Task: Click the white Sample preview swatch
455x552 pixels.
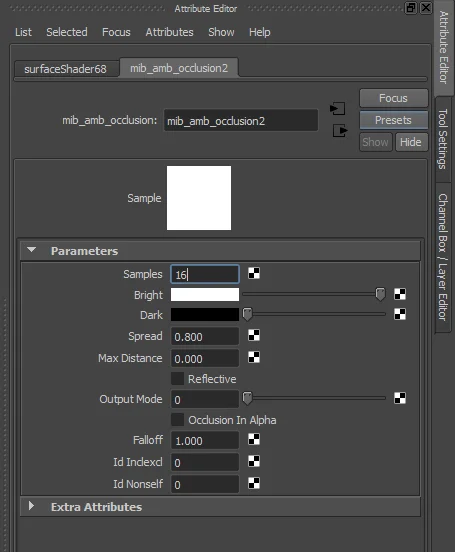Action: (x=199, y=198)
